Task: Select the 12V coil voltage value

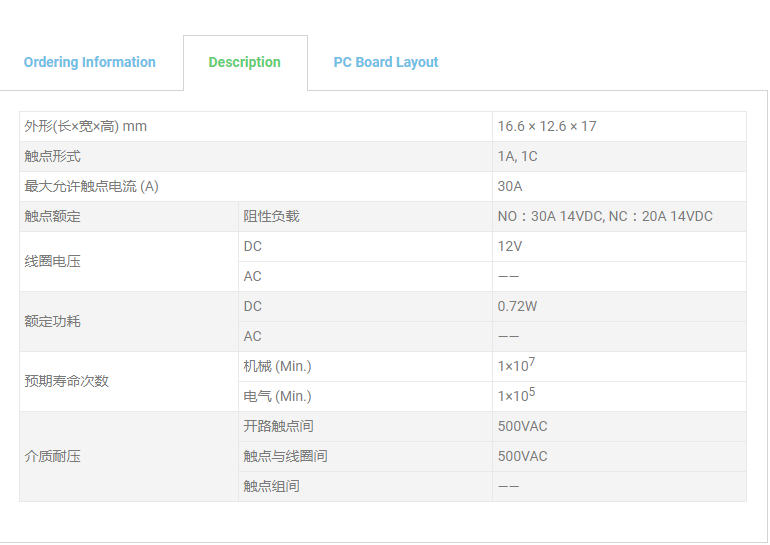Action: tap(510, 246)
